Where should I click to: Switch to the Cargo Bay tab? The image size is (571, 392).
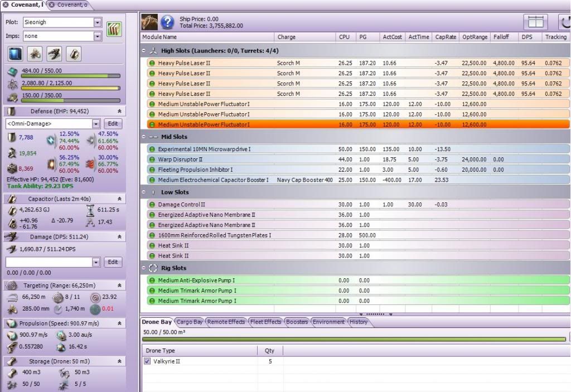(x=189, y=322)
